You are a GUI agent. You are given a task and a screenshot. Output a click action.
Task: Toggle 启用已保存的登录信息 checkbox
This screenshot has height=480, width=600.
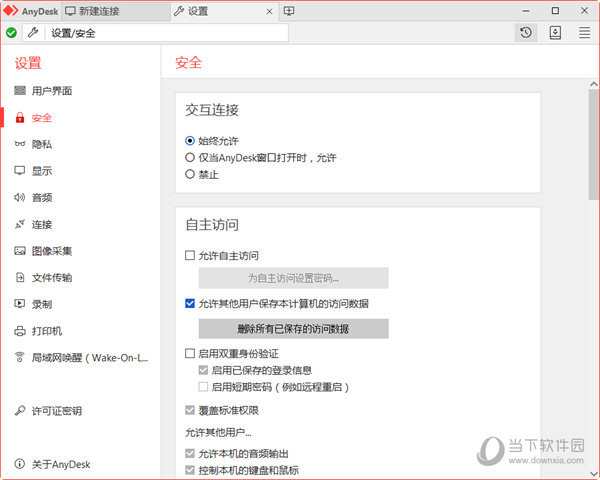pyautogui.click(x=203, y=370)
